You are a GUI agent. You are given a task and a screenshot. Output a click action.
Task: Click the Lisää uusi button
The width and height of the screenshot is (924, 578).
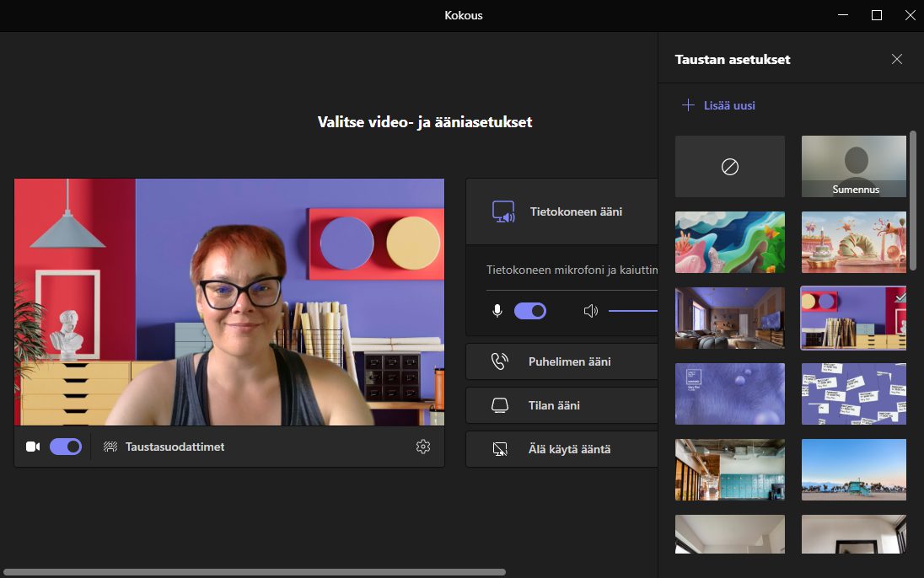pos(719,105)
